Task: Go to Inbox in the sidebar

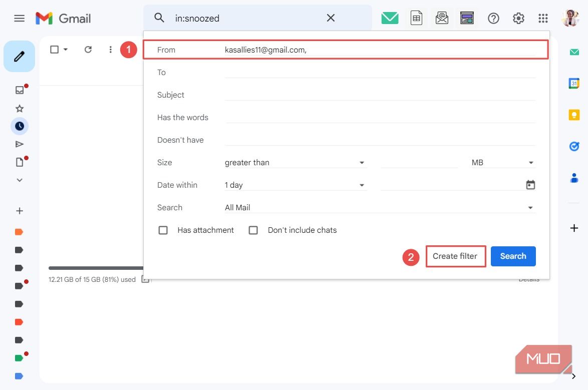Action: coord(20,90)
